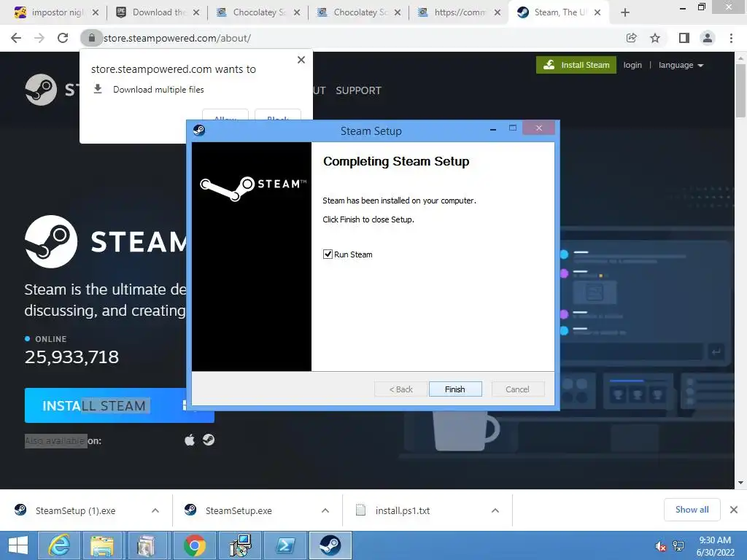The height and width of the screenshot is (560, 747).
Task: Go back in Chrome navigation
Action: point(16,38)
